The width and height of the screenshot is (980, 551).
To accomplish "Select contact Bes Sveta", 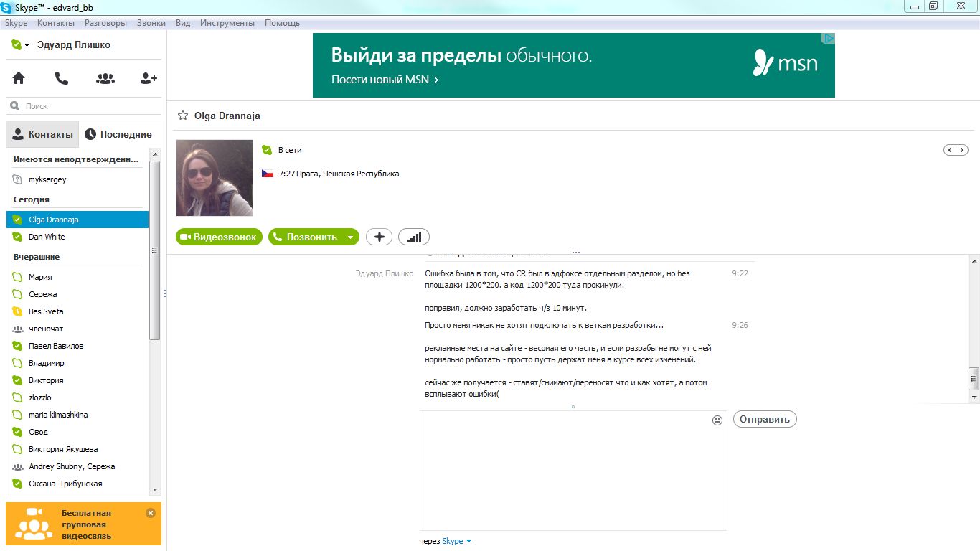I will click(x=77, y=311).
